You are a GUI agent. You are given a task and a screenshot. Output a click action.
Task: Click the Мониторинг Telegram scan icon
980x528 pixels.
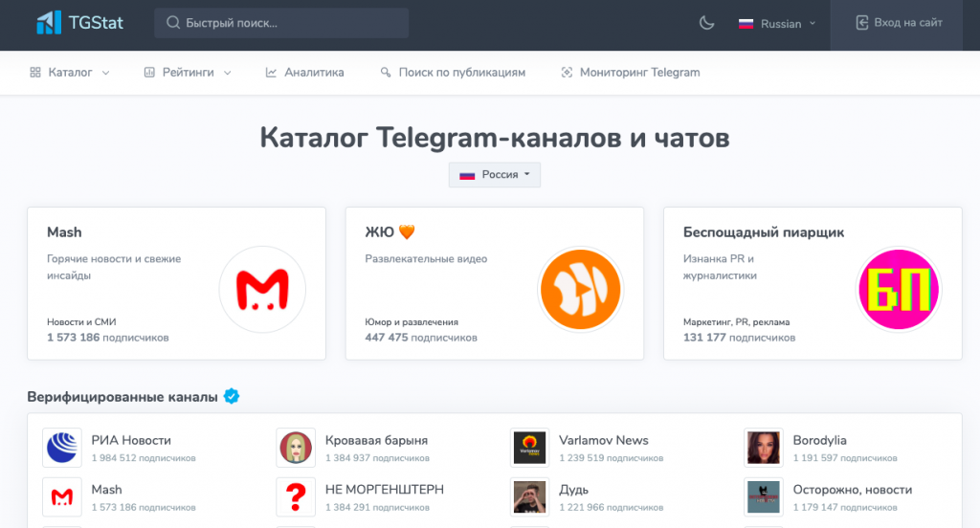tap(567, 73)
